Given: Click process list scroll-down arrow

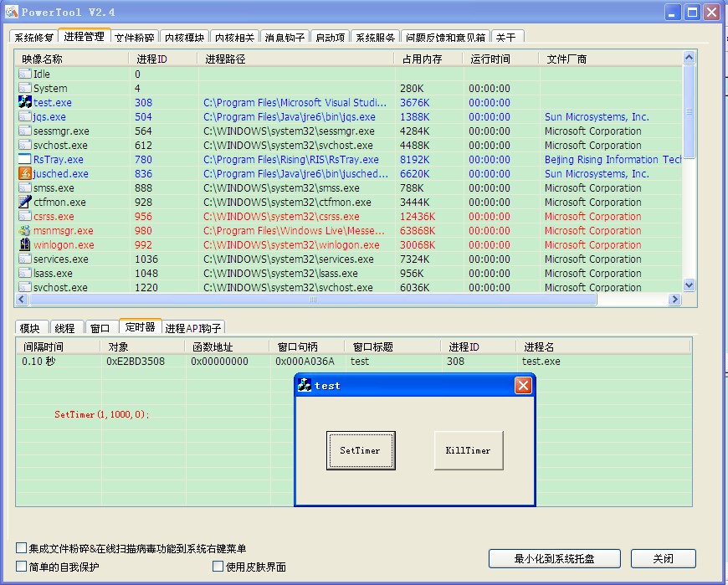Looking at the screenshot, I should [x=689, y=285].
